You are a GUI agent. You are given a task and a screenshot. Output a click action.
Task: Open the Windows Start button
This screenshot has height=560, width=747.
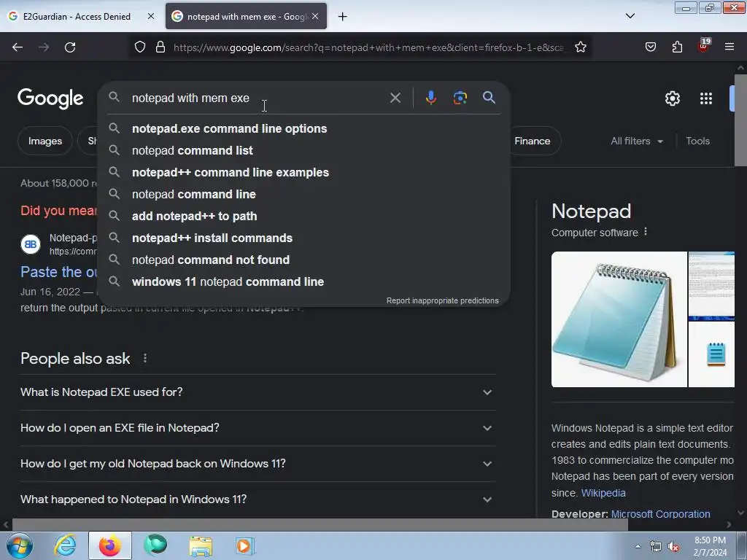(x=20, y=545)
